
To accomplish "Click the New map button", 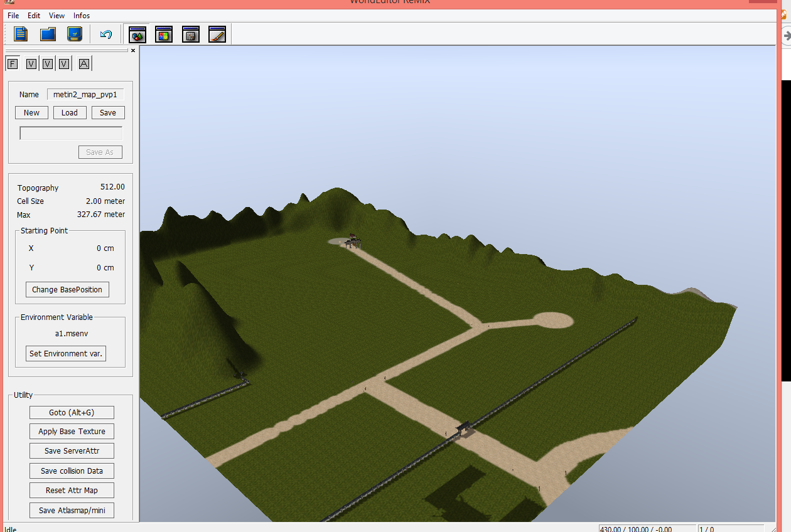I will (x=31, y=112).
